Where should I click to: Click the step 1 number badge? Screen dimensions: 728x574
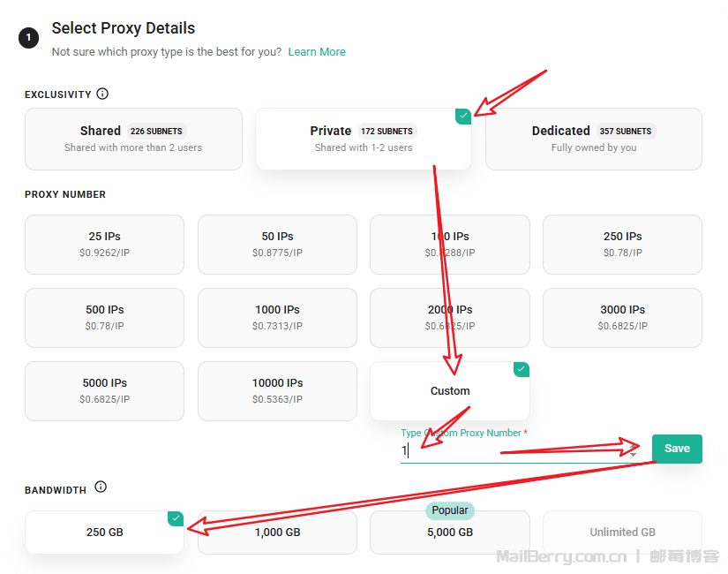[29, 38]
